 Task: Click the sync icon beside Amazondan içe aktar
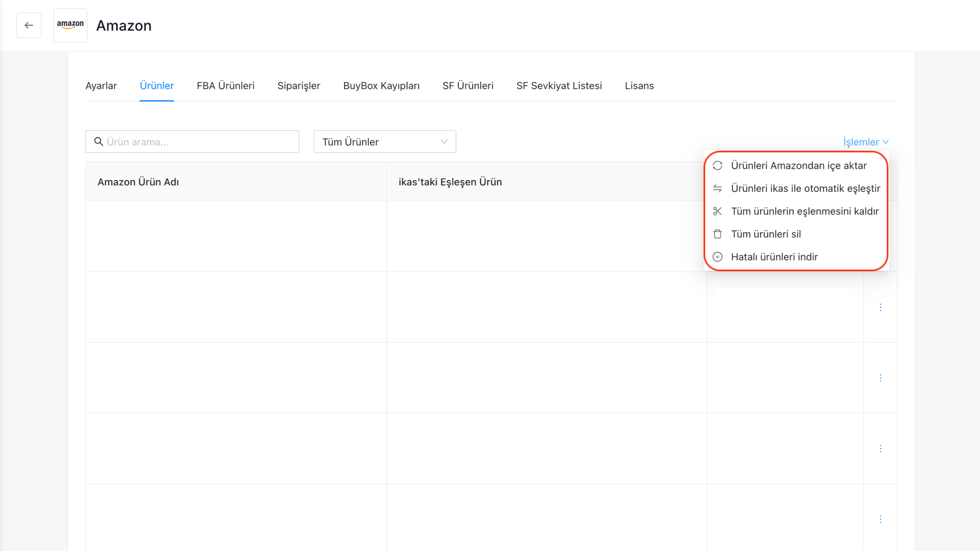(717, 165)
